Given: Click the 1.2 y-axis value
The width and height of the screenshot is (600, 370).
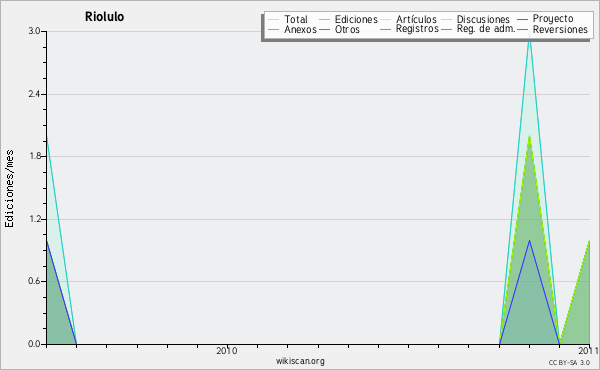Looking at the screenshot, I should click(34, 219).
